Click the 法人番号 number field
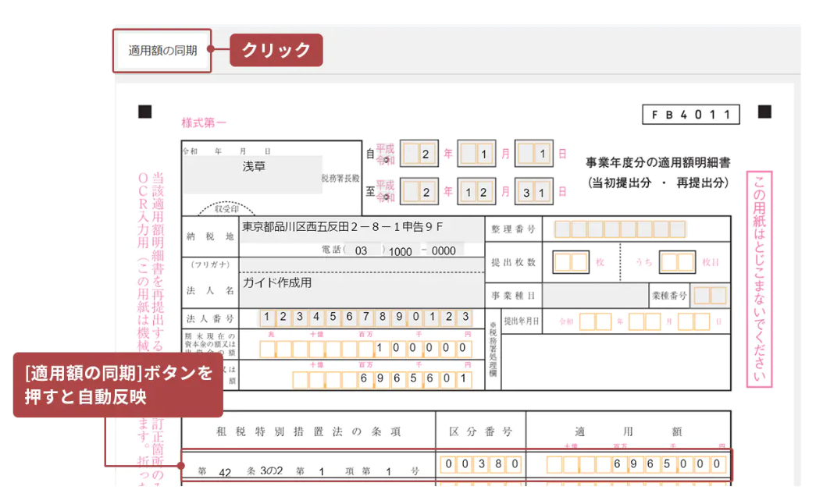The width and height of the screenshot is (816, 504). coord(366,318)
